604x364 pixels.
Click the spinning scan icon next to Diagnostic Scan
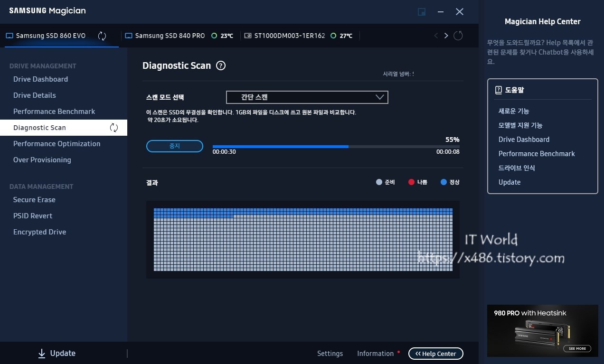(114, 127)
